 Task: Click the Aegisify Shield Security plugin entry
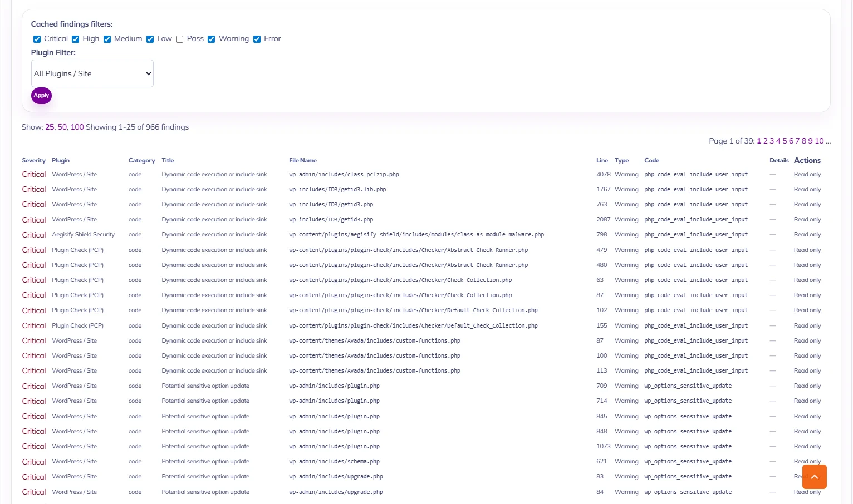click(x=84, y=235)
